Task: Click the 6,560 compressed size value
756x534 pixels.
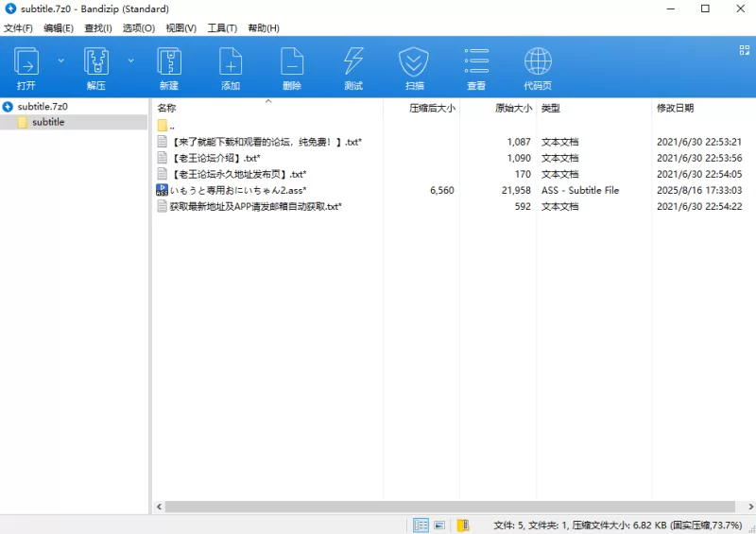Action: pyautogui.click(x=442, y=190)
